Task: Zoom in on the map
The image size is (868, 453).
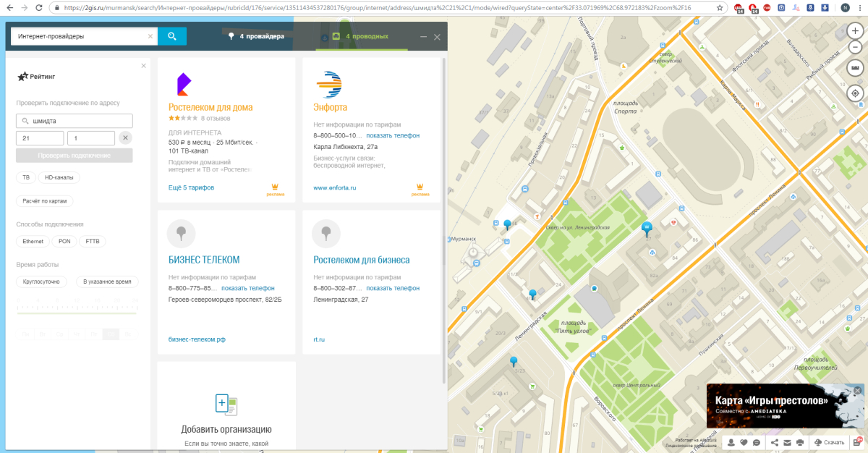Action: (x=855, y=31)
